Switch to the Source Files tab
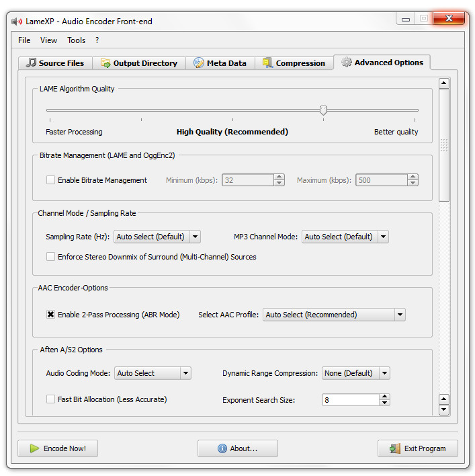Image resolution: width=475 pixels, height=476 pixels. tap(55, 63)
